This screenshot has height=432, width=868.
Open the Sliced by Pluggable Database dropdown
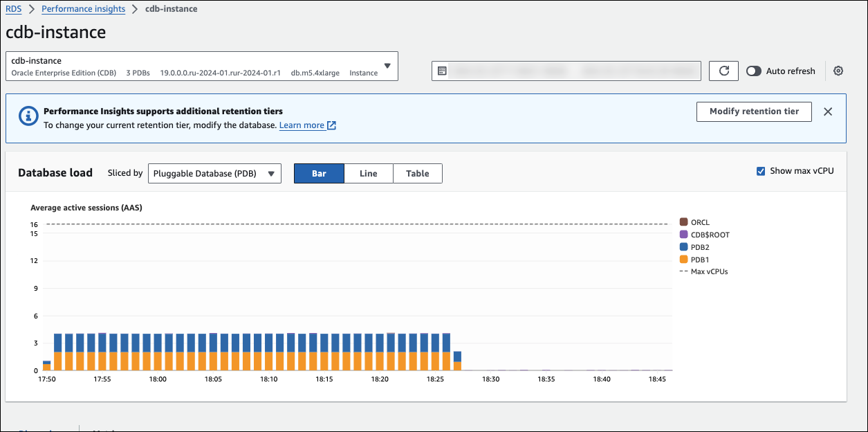point(214,173)
